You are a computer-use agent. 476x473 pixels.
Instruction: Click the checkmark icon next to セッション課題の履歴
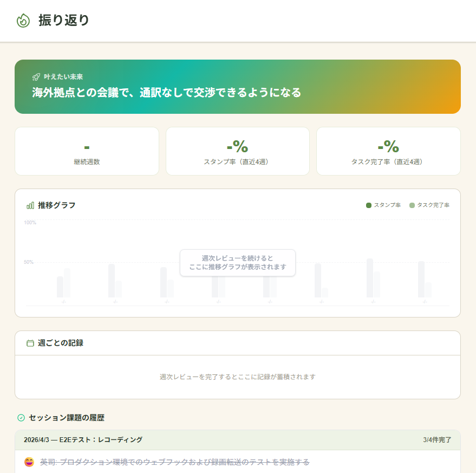[x=21, y=418]
